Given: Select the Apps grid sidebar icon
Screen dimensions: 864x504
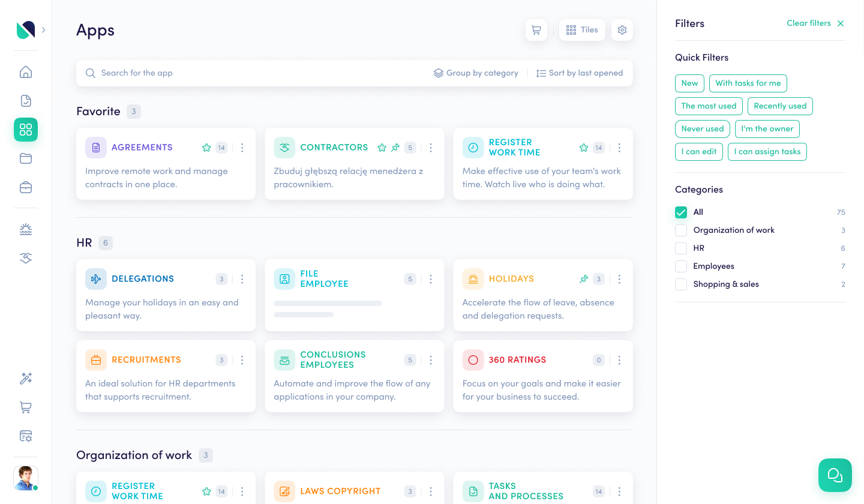Looking at the screenshot, I should point(26,130).
